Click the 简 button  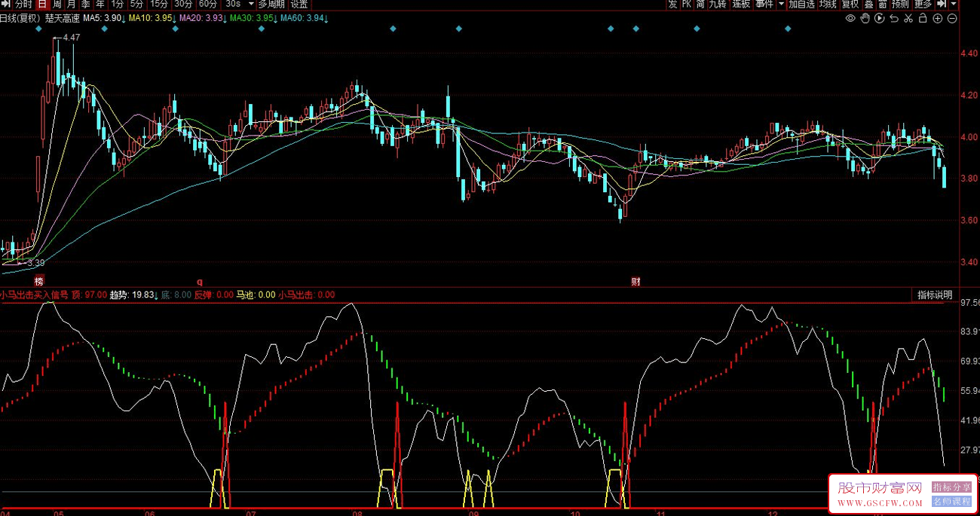tap(701, 4)
